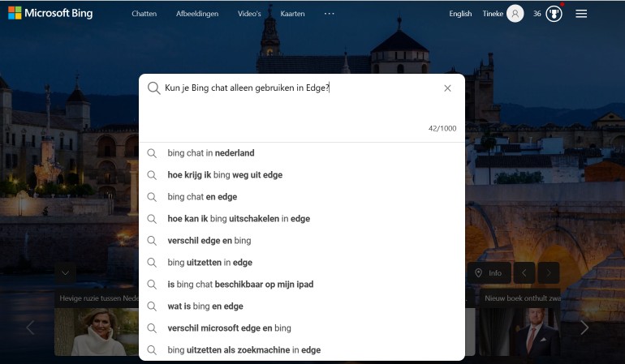Click the Microsoft Bing logo

pyautogui.click(x=50, y=13)
